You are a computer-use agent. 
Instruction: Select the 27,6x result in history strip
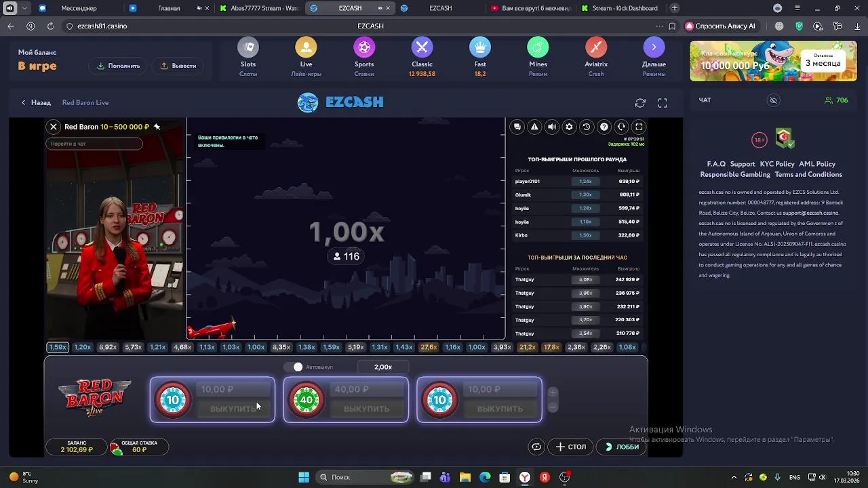(429, 347)
